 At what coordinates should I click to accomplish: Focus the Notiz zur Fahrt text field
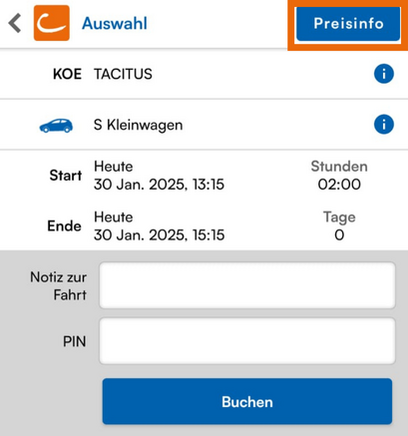pyautogui.click(x=247, y=285)
